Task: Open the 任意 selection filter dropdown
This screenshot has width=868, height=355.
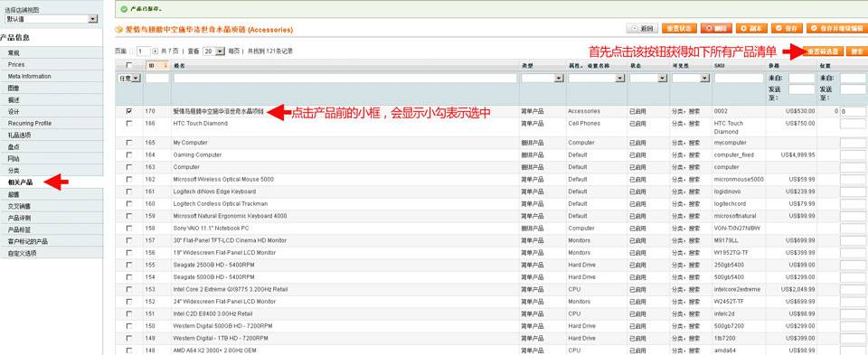Action: click(129, 79)
